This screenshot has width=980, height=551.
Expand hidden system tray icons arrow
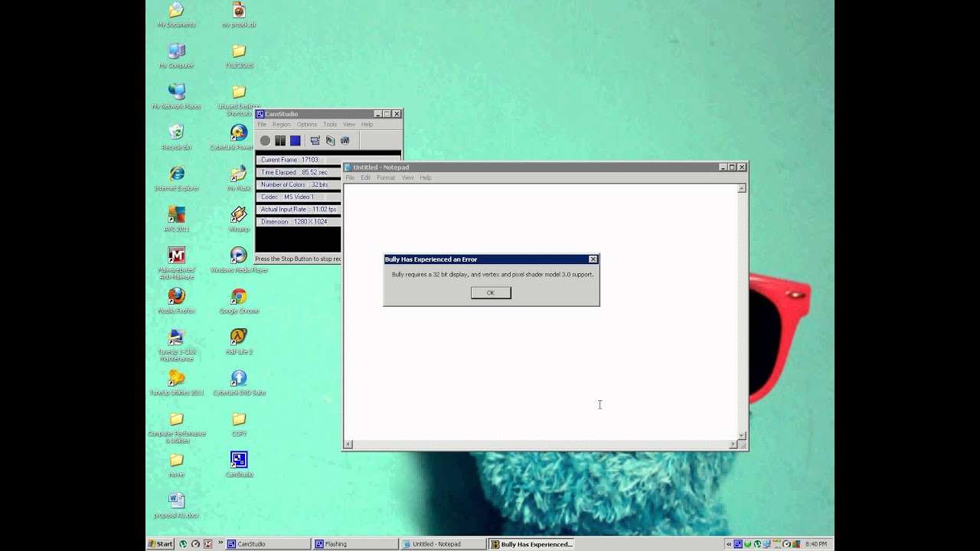point(730,544)
